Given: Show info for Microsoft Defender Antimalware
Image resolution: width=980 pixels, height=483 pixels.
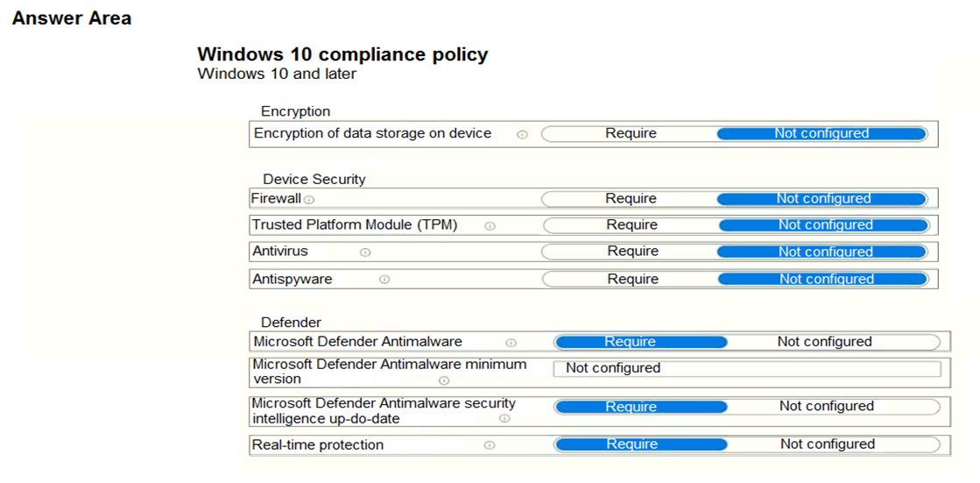Looking at the screenshot, I should (511, 343).
